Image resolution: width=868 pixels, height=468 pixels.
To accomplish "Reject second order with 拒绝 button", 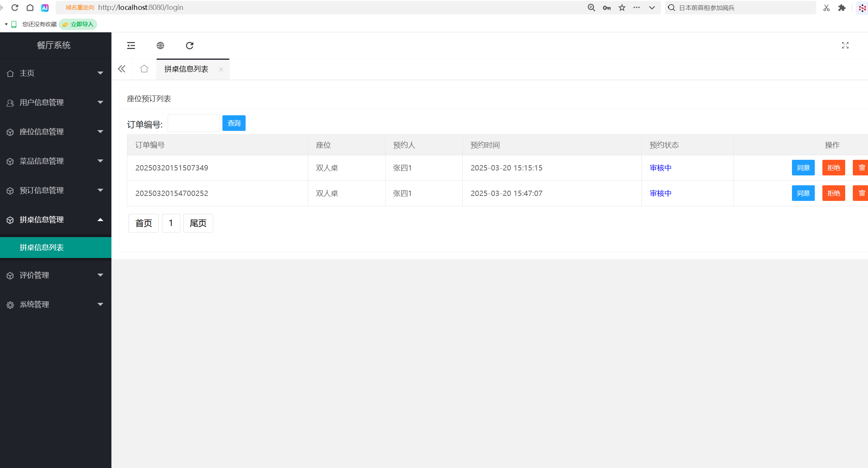I will [833, 193].
